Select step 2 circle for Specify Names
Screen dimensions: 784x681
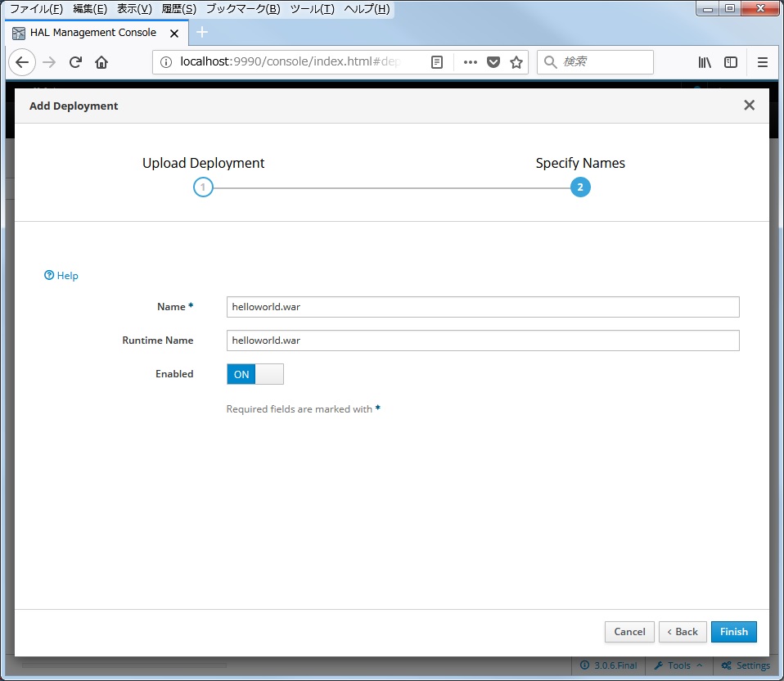tap(580, 187)
